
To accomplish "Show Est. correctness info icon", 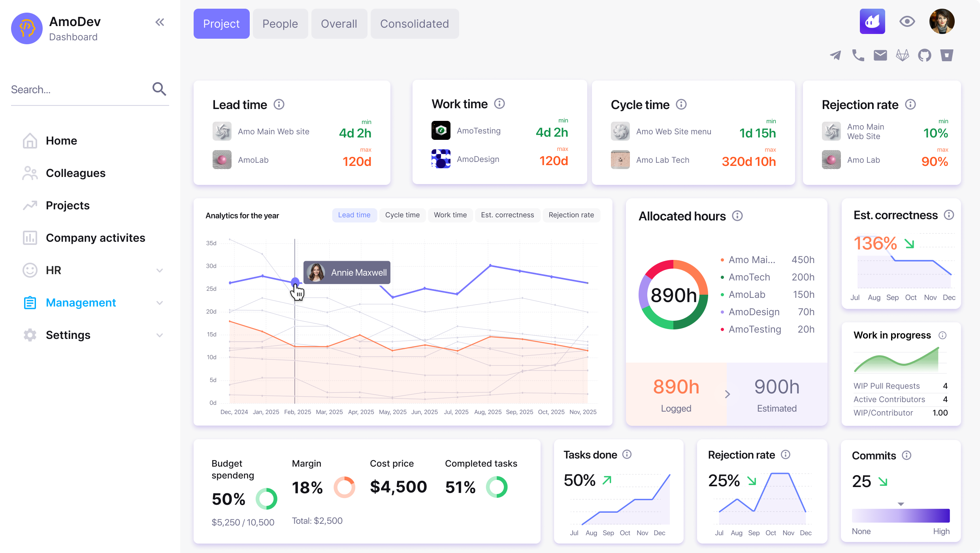I will click(949, 215).
